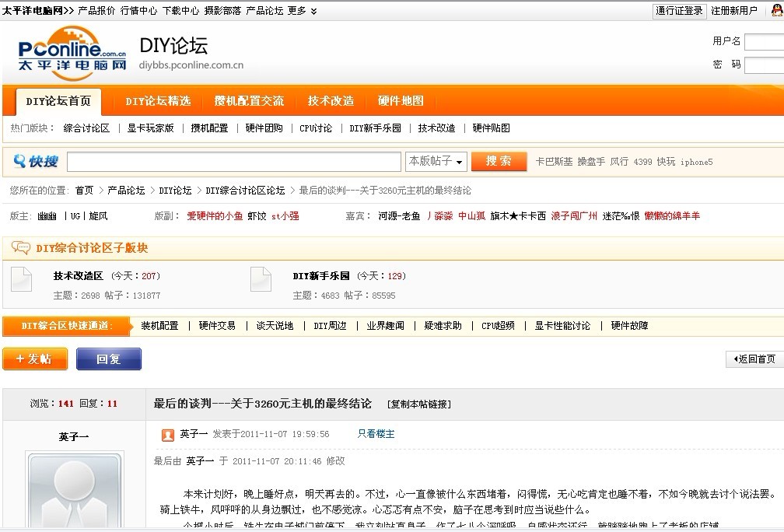The height and width of the screenshot is (532, 784).
Task: Open the 硬件地图 tab
Action: coord(401,101)
